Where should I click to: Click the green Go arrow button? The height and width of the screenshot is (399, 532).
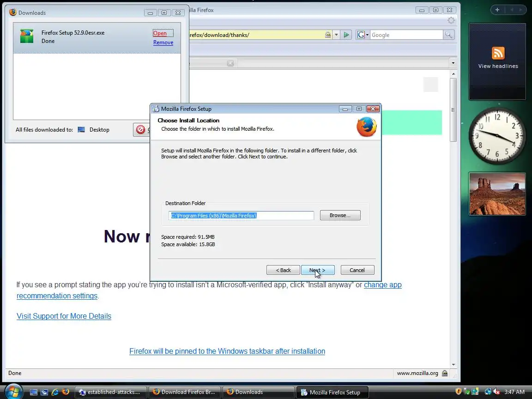tap(346, 35)
